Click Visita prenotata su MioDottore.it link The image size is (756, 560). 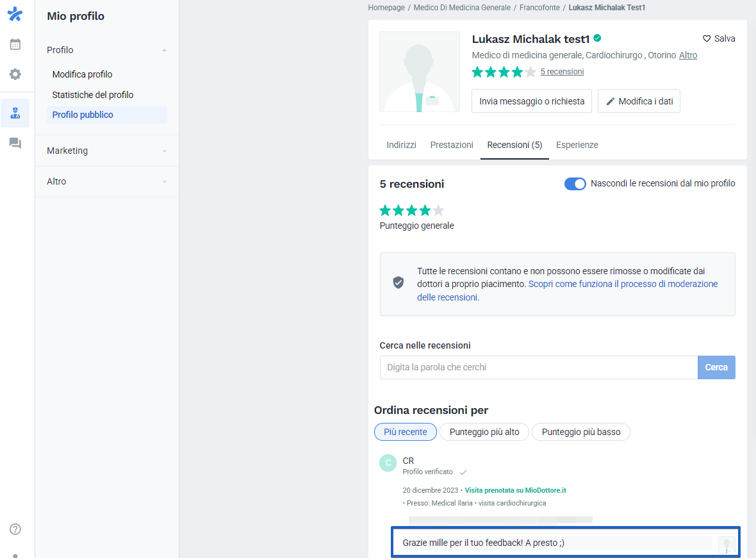point(515,490)
